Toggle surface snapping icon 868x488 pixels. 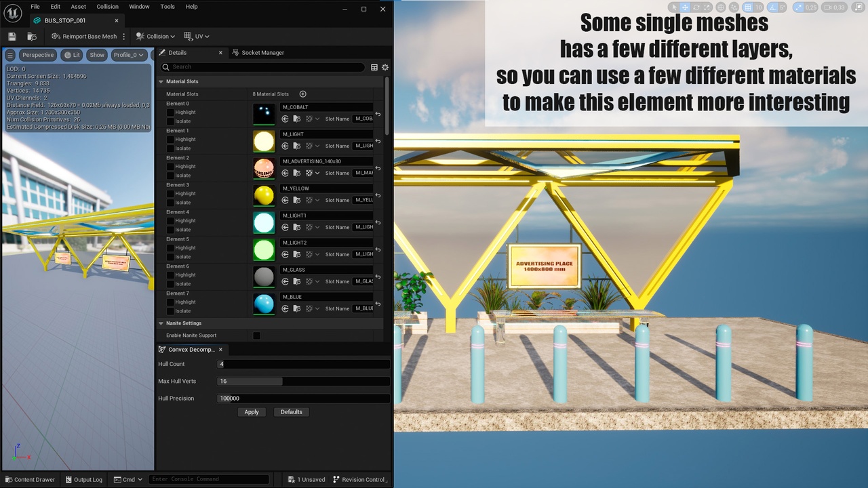point(734,7)
